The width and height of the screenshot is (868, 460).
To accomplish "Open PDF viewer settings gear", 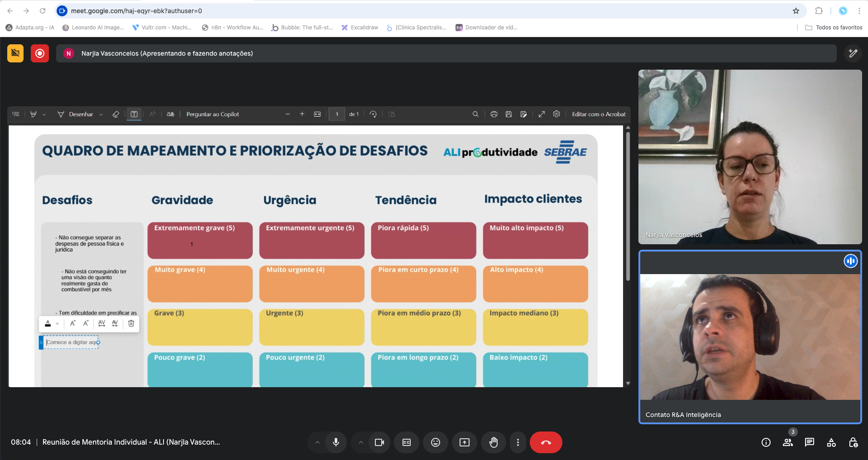I will click(x=556, y=114).
